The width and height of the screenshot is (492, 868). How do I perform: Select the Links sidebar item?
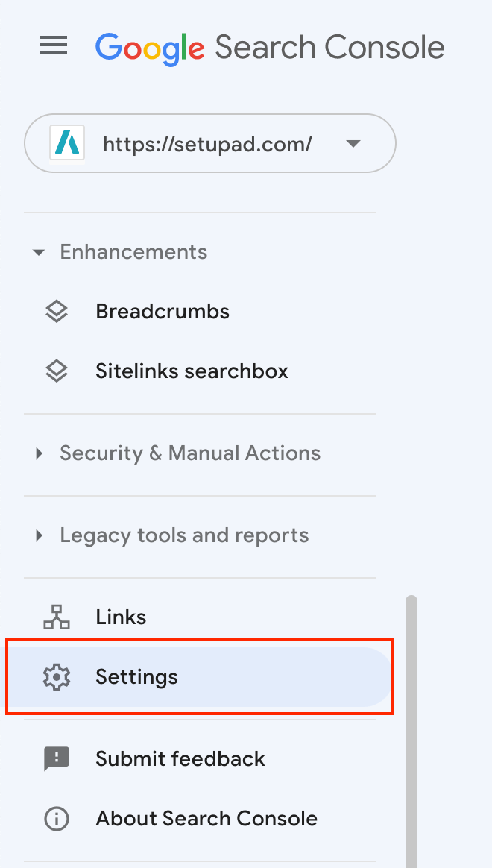(121, 617)
